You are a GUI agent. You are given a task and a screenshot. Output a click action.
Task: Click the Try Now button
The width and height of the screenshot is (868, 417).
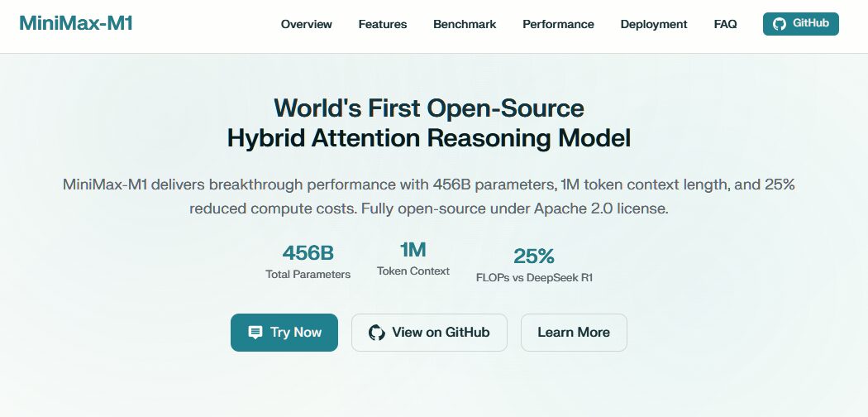tap(284, 333)
